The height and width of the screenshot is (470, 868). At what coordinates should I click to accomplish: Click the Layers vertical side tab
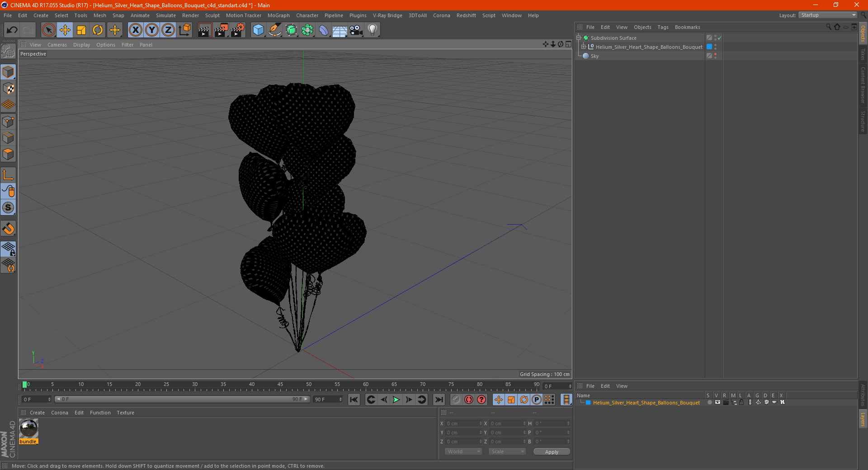[x=863, y=419]
